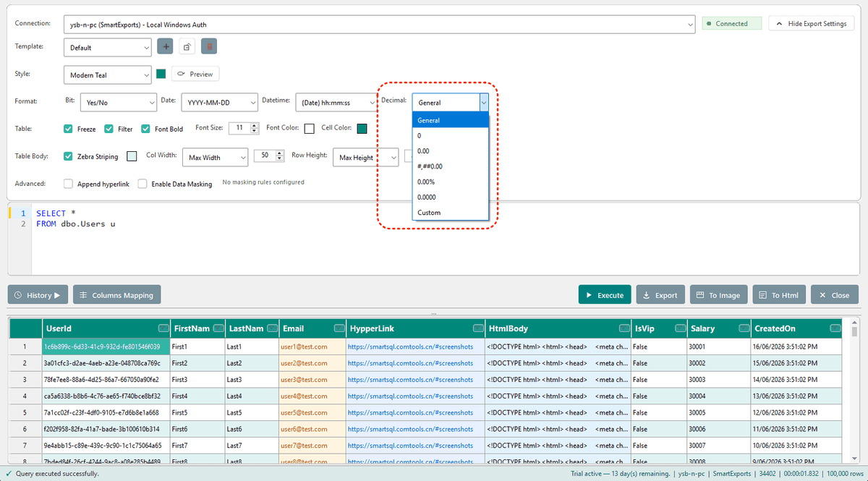Open the Connection dropdown
Image resolution: width=868 pixels, height=481 pixels.
[380, 25]
